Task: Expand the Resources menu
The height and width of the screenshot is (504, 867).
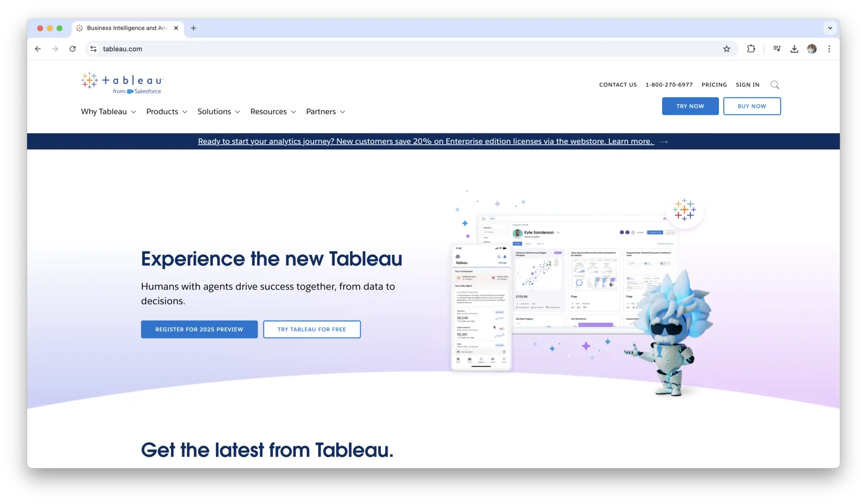Action: pos(273,112)
